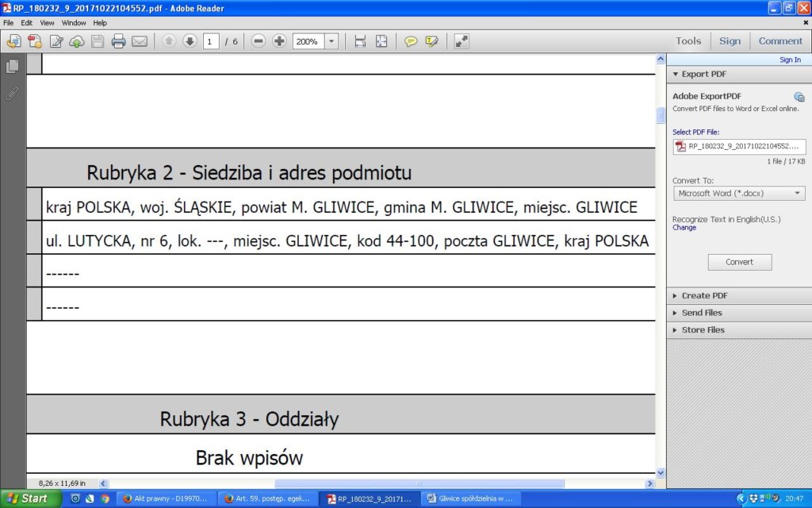The image size is (812, 508).
Task: Open page thumbnails panel in sidebar
Action: [x=12, y=67]
